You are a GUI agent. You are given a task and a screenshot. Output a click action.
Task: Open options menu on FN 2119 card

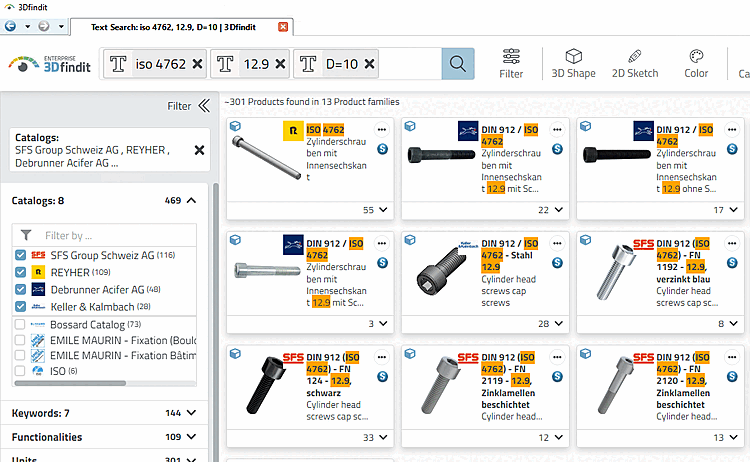(x=557, y=357)
